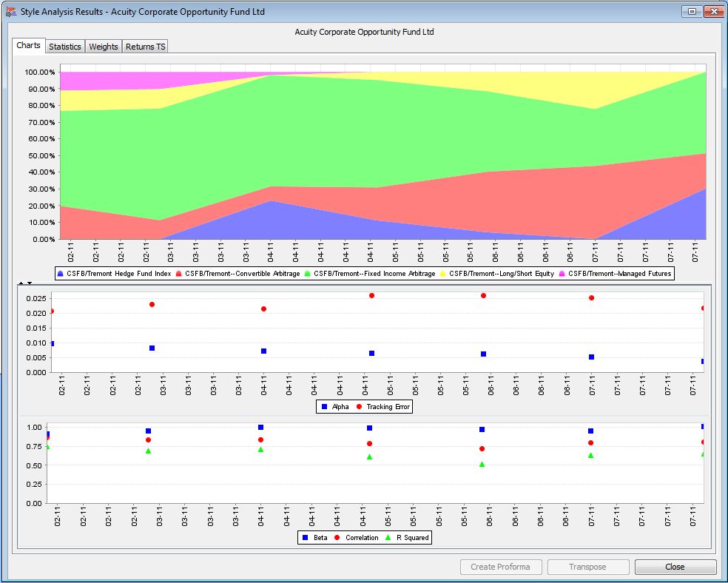
Task: Collapse chart pane with split-divider up arrow
Action: point(21,283)
